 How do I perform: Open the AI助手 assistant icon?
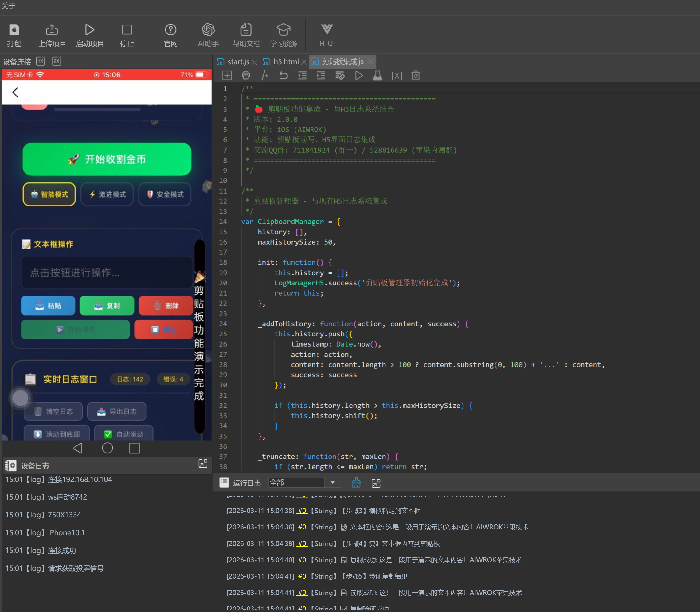(208, 30)
